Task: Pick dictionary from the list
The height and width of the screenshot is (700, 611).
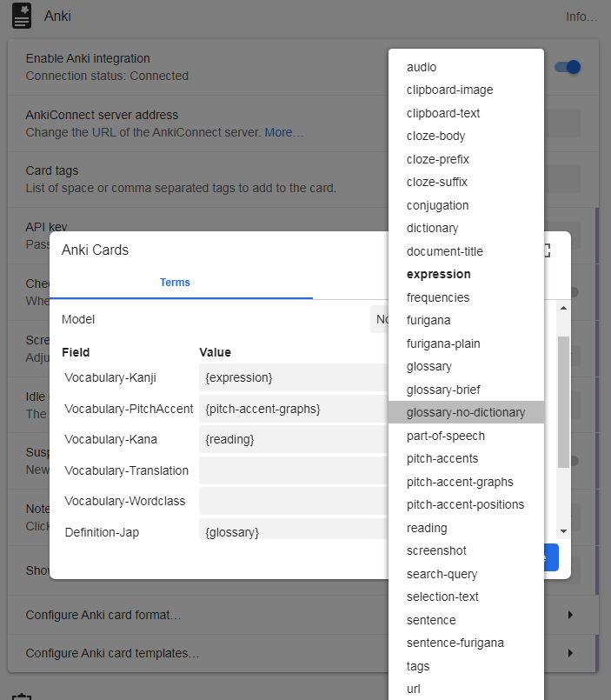Action: pyautogui.click(x=466, y=228)
